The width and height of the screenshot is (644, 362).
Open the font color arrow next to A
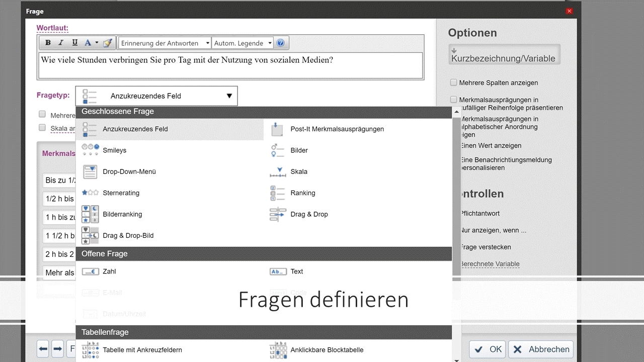pyautogui.click(x=97, y=43)
